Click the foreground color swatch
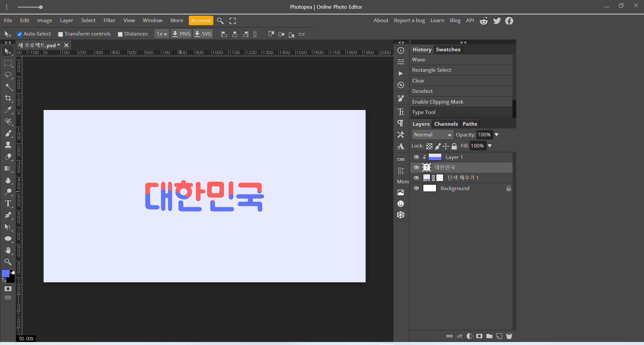 click(x=5, y=273)
